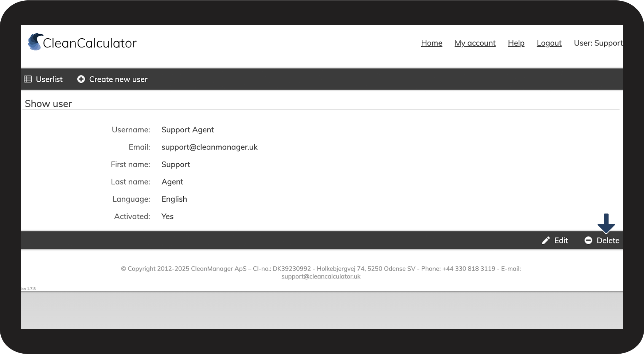The image size is (644, 354).
Task: Click the pencil Edit icon
Action: click(x=546, y=241)
